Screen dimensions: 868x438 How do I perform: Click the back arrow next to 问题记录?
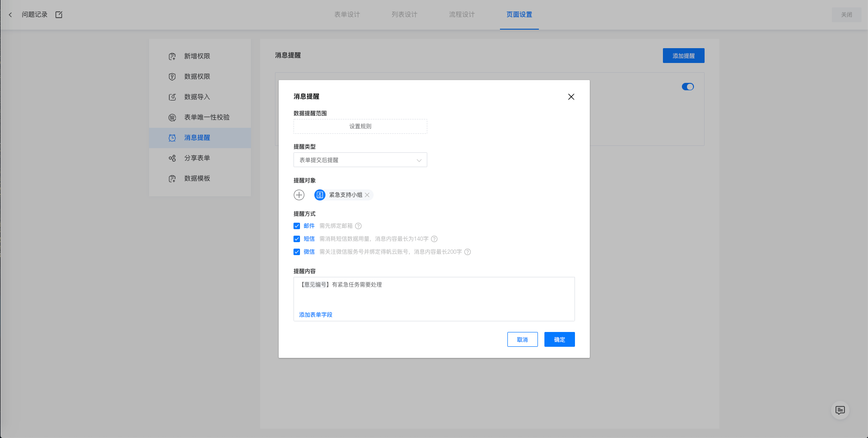click(x=10, y=15)
